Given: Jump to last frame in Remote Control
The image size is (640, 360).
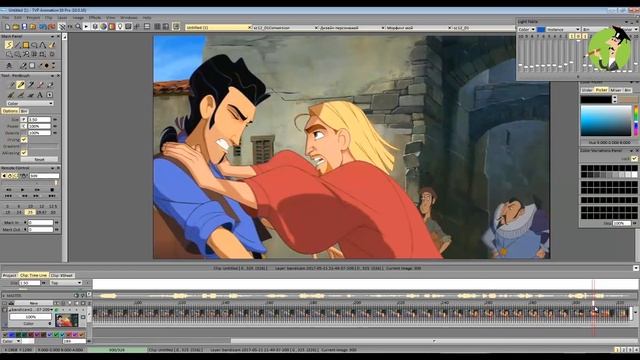Looking at the screenshot, I should (52, 196).
